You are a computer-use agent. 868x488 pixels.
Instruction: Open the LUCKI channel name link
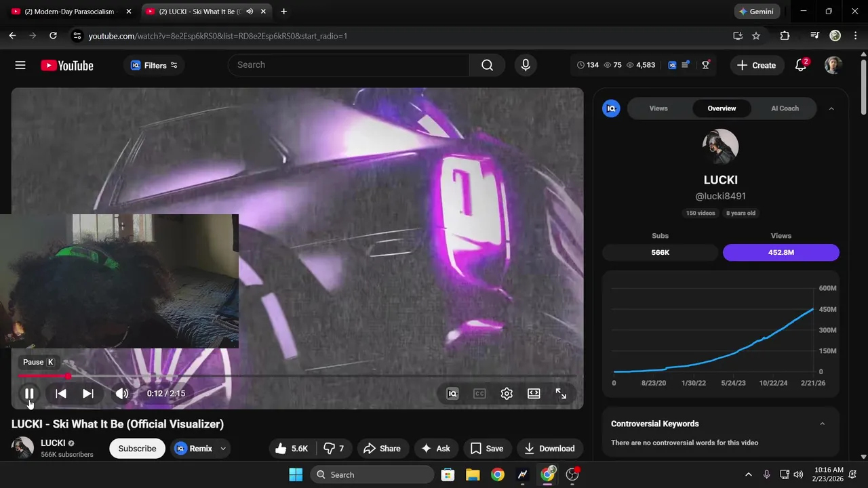click(x=53, y=443)
